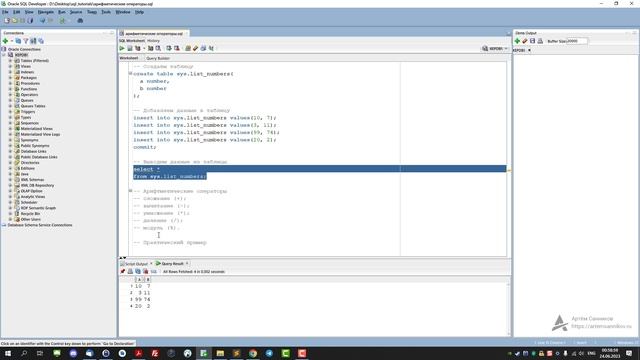This screenshot has width=640, height=360.
Task: Open the File menu
Action: tap(5, 12)
